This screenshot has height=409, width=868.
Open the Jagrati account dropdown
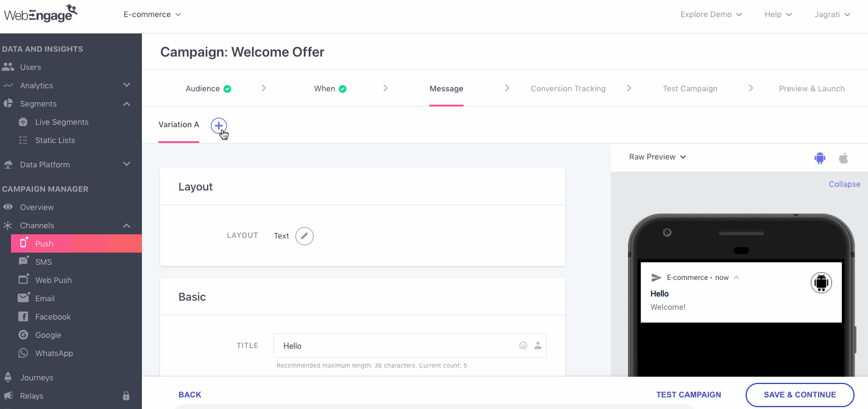click(833, 14)
